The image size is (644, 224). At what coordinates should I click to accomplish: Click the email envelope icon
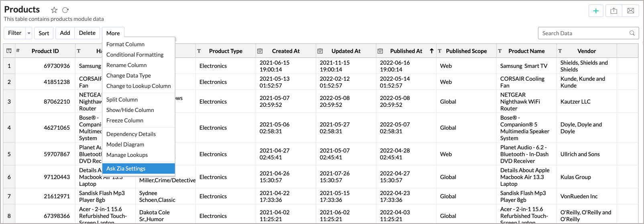point(630,11)
